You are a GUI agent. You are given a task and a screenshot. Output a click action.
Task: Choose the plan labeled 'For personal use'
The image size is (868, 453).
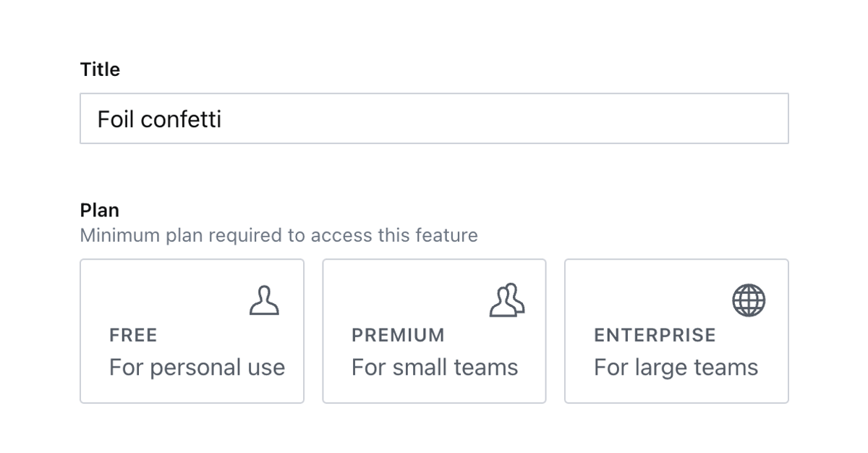(x=192, y=331)
